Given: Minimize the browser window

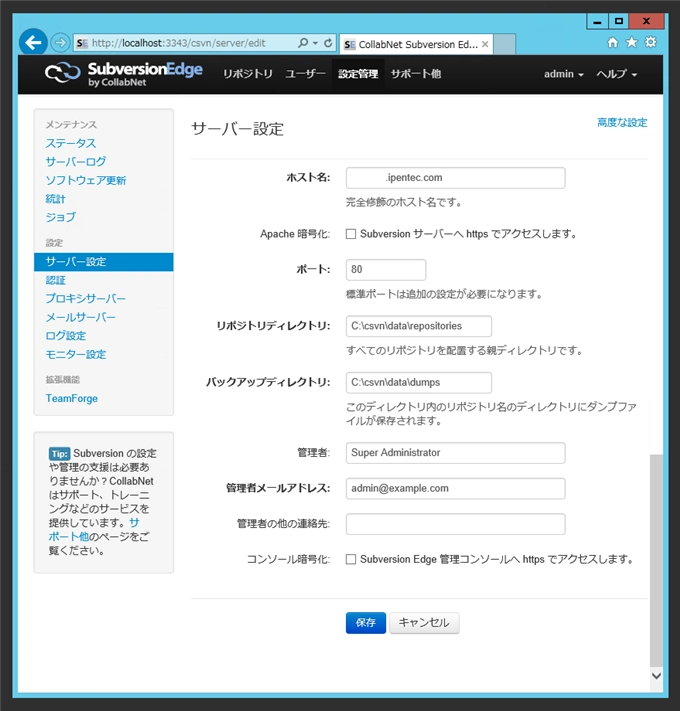Looking at the screenshot, I should [x=597, y=21].
